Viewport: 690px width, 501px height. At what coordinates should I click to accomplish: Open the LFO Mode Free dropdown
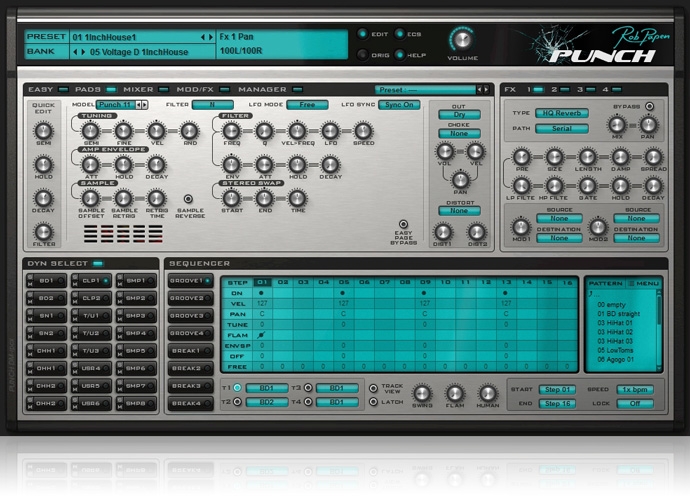(x=307, y=104)
